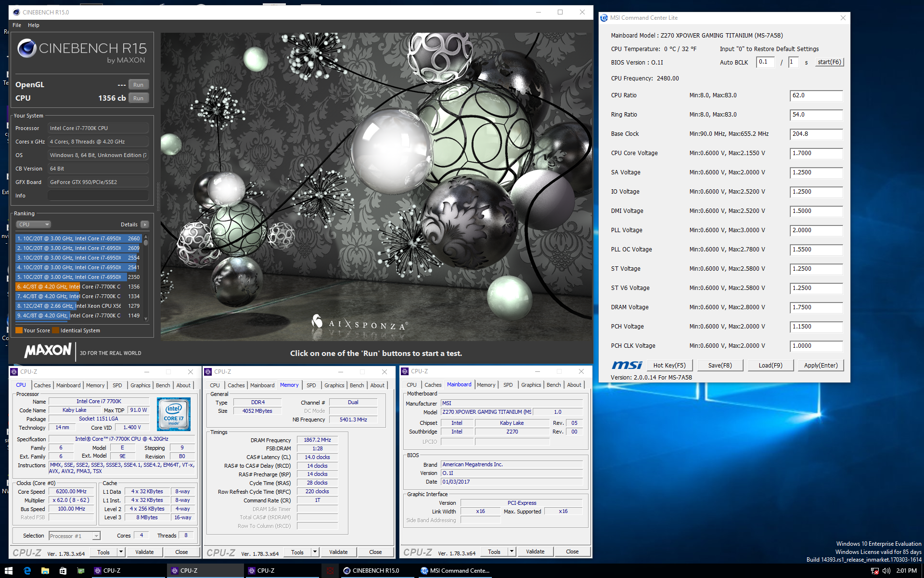Click the Core Speed value 6200.00 MHz
Image resolution: width=924 pixels, height=578 pixels.
(x=71, y=492)
